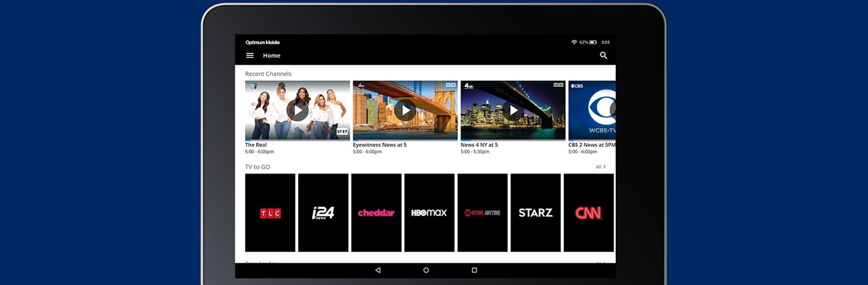Click the "Eyewitness News at 5" title
This screenshot has width=868, height=285.
380,145
